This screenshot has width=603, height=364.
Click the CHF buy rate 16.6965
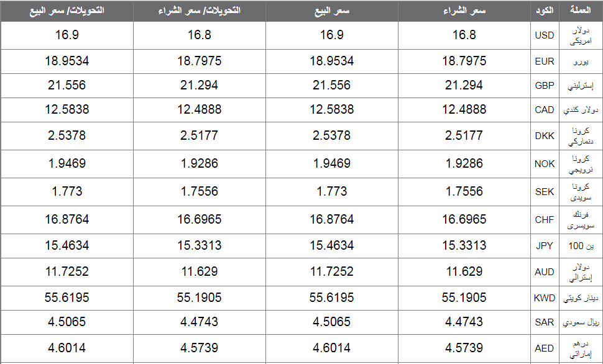click(464, 219)
